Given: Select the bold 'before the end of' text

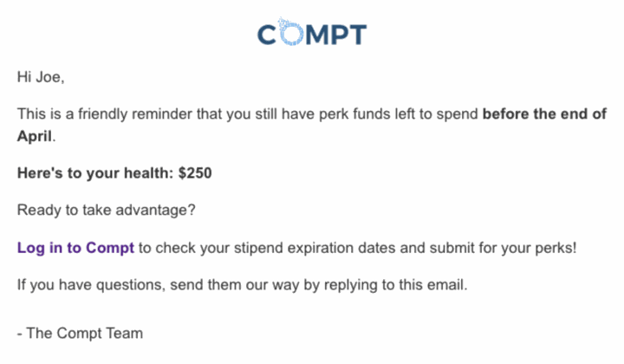Looking at the screenshot, I should point(544,114).
